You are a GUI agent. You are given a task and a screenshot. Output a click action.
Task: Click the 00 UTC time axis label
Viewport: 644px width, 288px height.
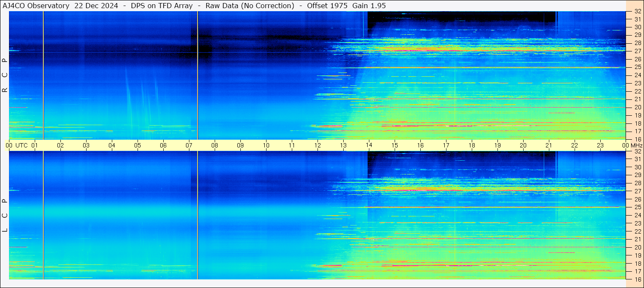tap(17, 145)
